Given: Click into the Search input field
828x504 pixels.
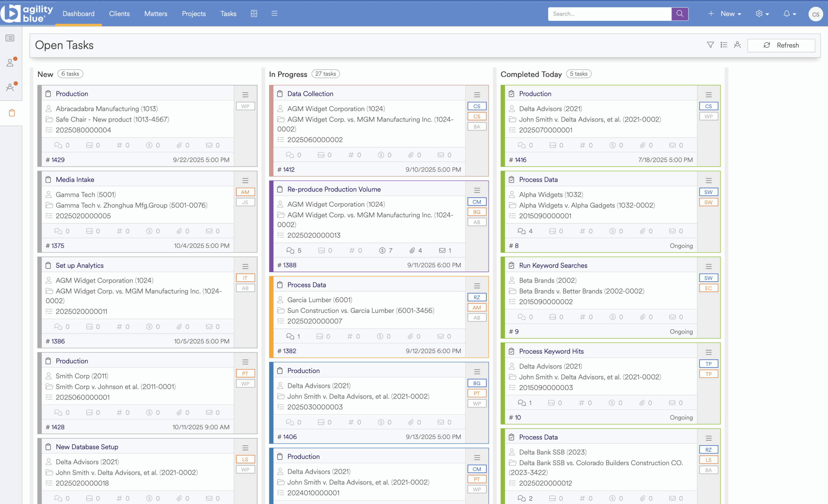Looking at the screenshot, I should [609, 14].
